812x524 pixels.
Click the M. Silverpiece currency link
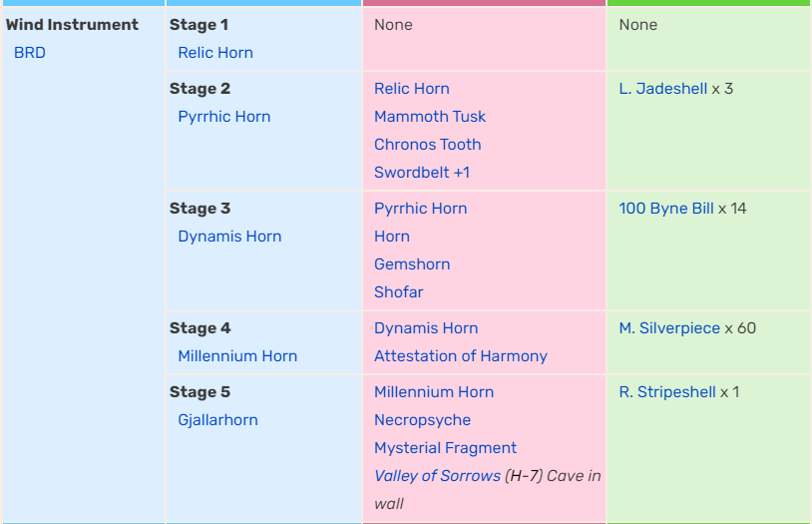669,328
